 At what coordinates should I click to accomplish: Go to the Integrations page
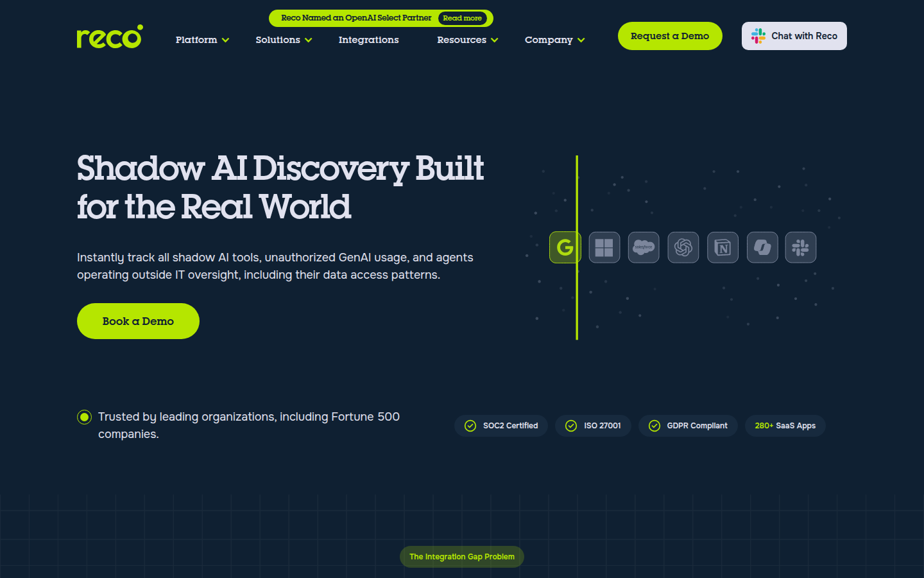click(x=369, y=40)
